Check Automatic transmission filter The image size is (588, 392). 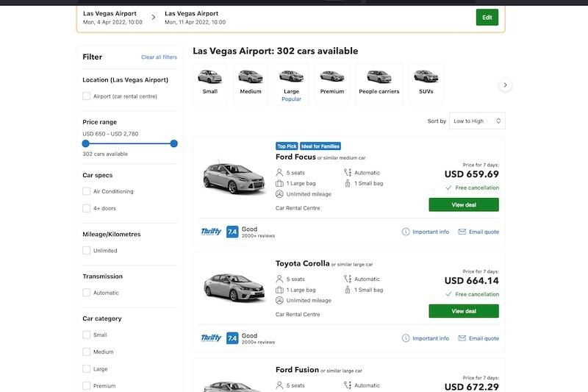coord(86,293)
